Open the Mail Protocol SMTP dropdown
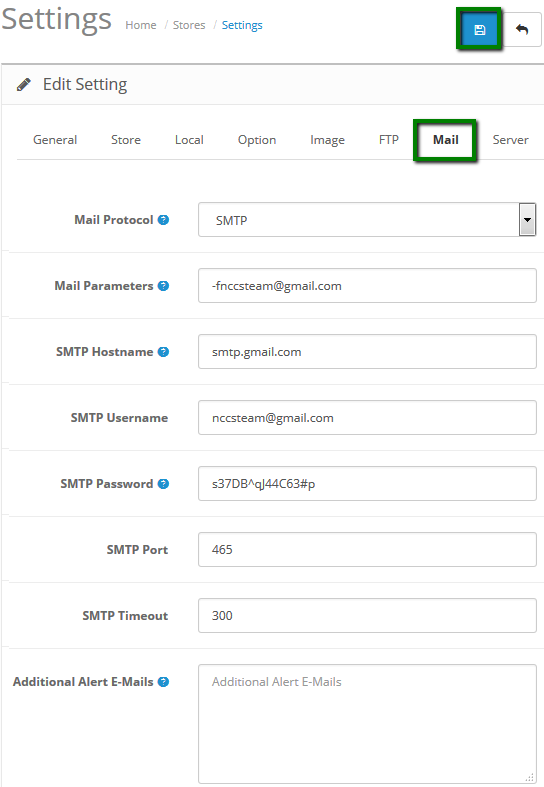Viewport: 544px width, 787px height. 367,220
